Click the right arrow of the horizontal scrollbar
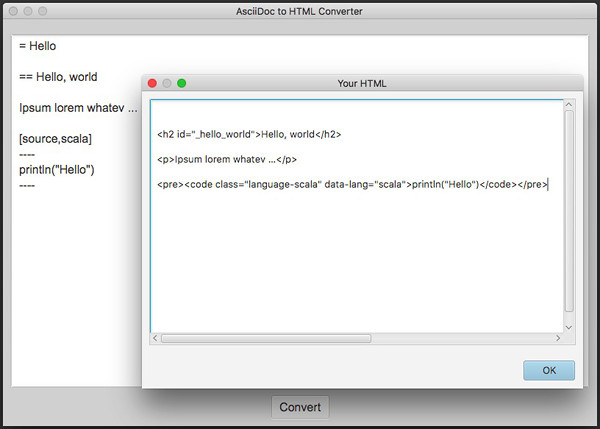This screenshot has width=600, height=429. coord(558,338)
